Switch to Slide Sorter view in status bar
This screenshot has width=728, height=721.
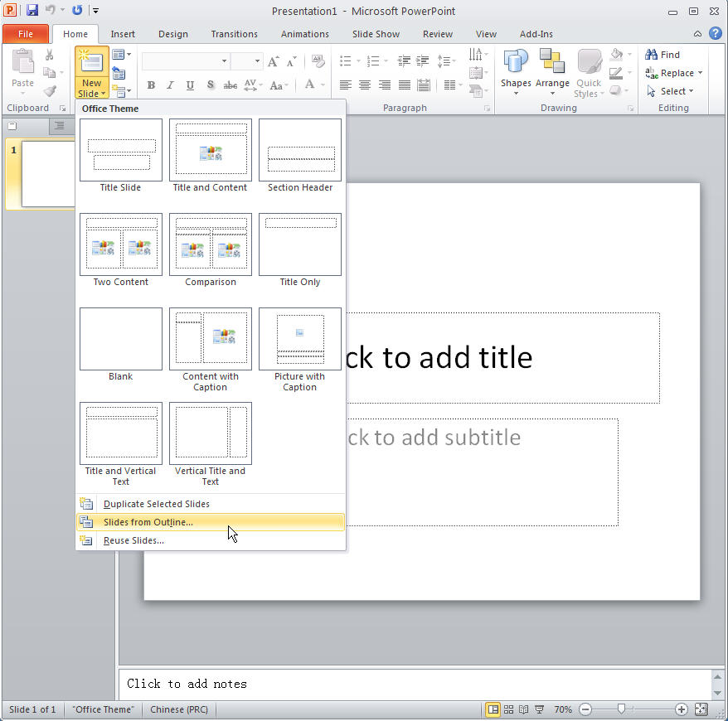(509, 709)
